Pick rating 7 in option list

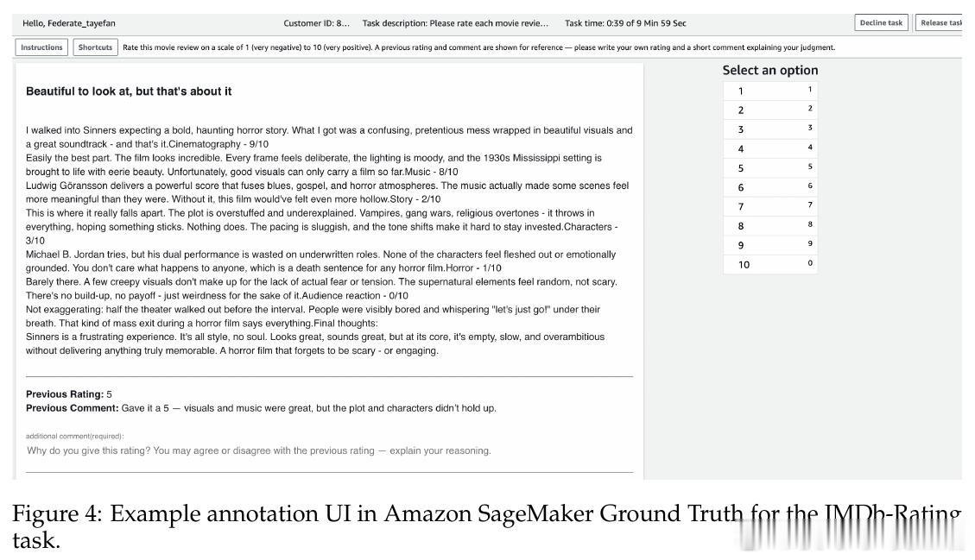pos(769,206)
